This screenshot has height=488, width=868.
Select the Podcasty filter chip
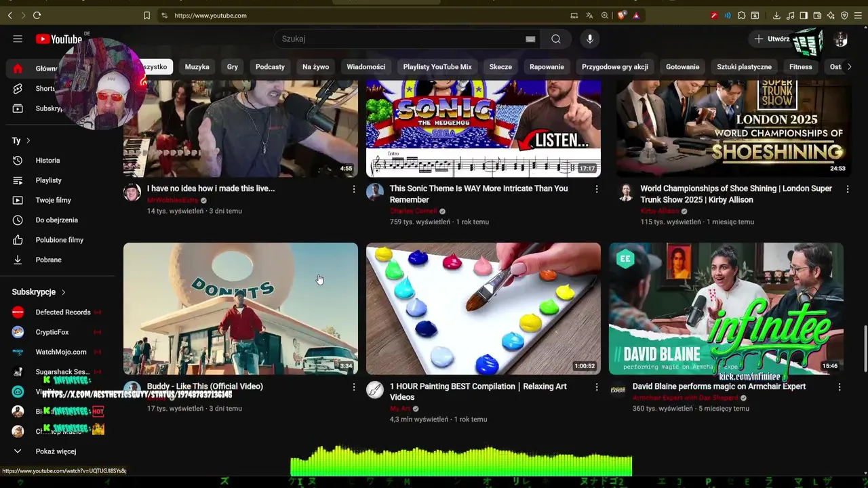point(270,66)
